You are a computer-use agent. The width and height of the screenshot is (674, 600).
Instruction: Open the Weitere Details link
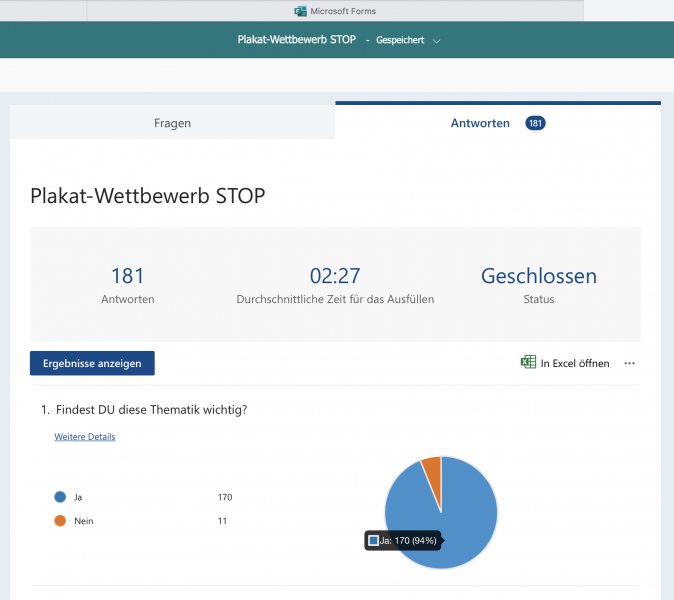tap(84, 437)
